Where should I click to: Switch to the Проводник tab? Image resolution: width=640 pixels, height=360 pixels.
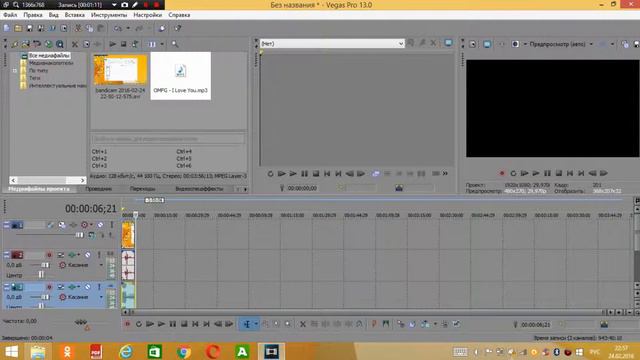[99, 189]
